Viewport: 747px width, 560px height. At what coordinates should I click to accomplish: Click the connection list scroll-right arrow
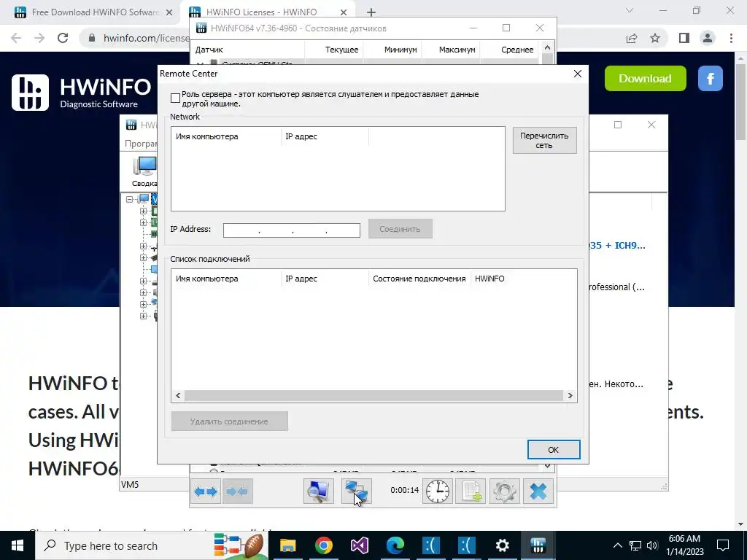pos(570,396)
